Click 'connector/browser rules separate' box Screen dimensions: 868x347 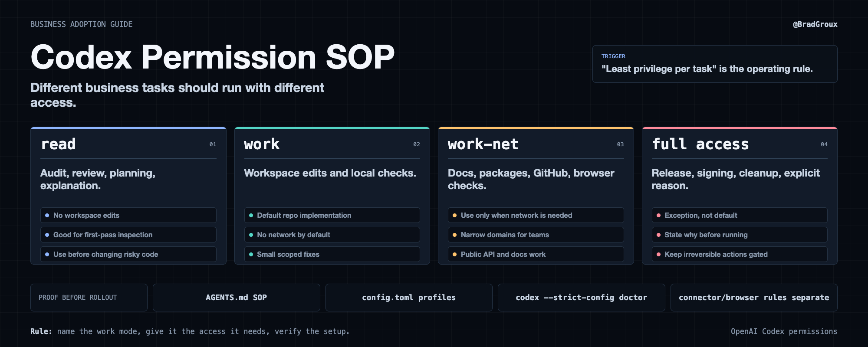point(754,298)
